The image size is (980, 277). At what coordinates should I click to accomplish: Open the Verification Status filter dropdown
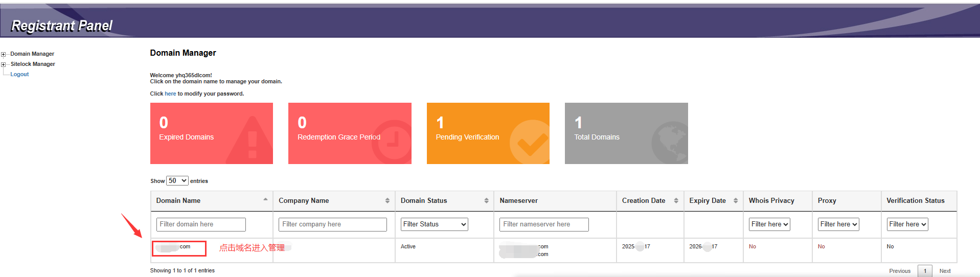coord(907,224)
